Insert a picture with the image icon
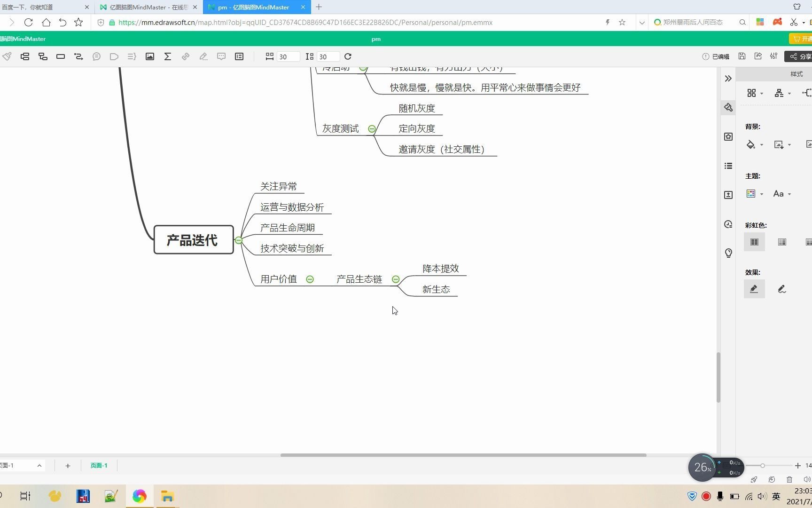812x508 pixels. click(x=150, y=56)
